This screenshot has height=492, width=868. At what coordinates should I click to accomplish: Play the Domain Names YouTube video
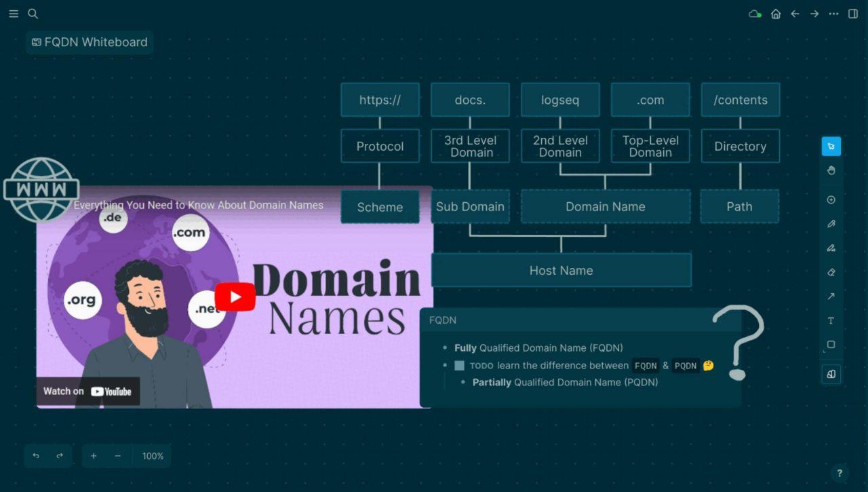click(235, 297)
